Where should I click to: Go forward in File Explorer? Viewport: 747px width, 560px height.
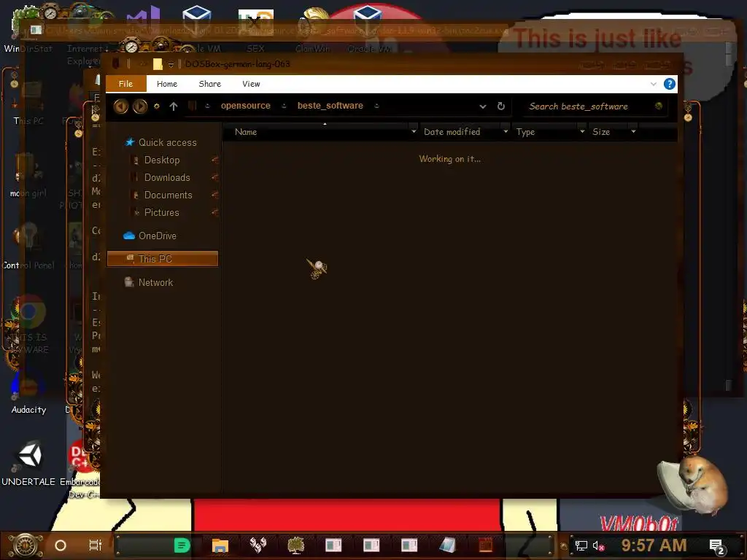(140, 106)
